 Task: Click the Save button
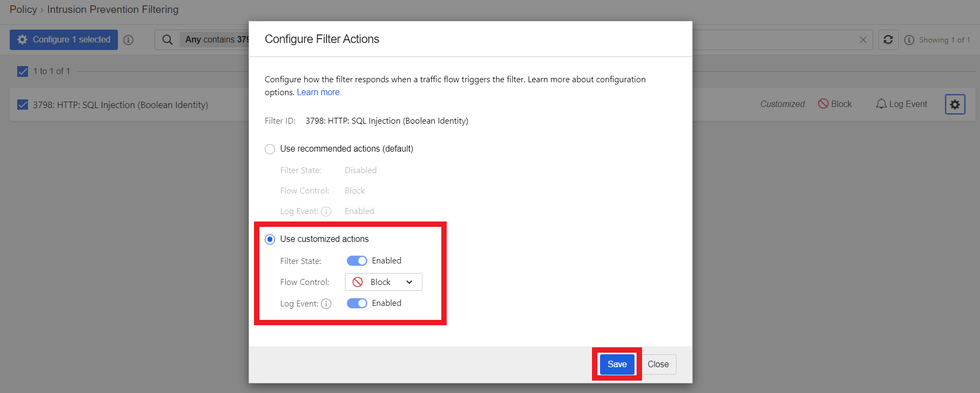pos(617,364)
